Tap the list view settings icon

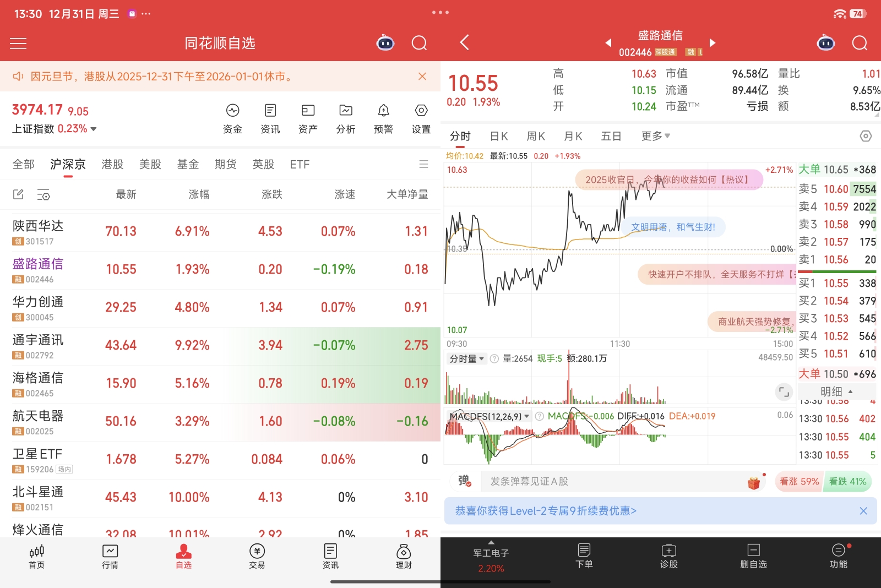pos(43,194)
